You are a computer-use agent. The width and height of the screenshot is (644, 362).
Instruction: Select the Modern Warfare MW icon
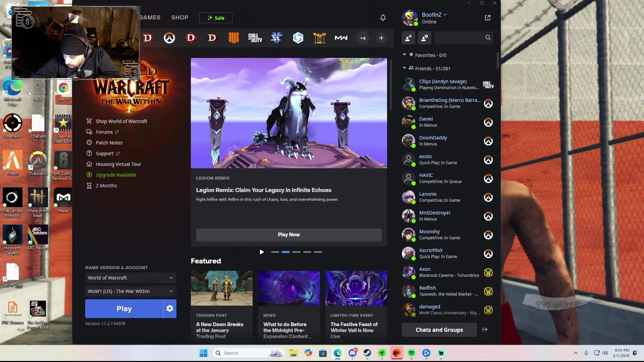tap(341, 38)
